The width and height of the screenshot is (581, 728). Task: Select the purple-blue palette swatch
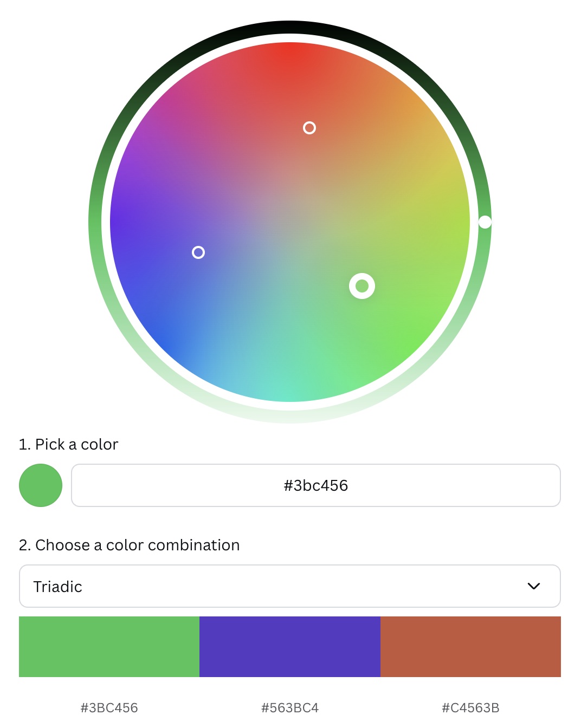[x=290, y=647]
